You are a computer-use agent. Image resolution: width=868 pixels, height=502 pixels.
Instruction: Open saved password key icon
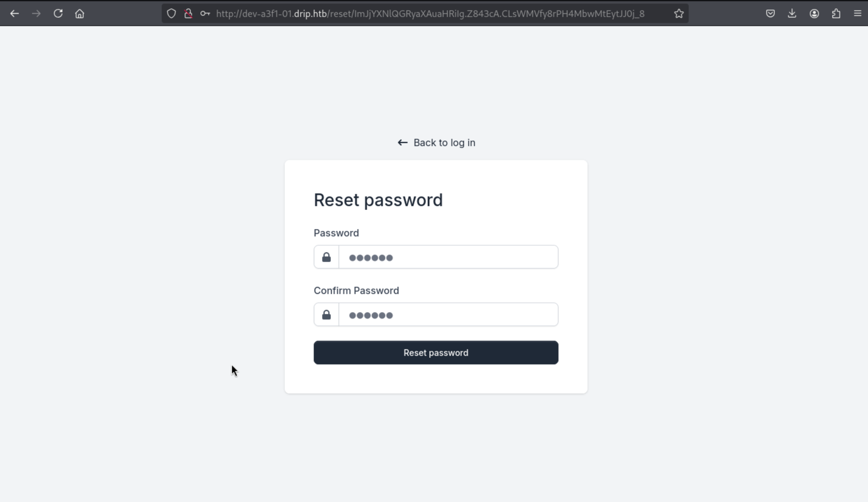click(205, 14)
